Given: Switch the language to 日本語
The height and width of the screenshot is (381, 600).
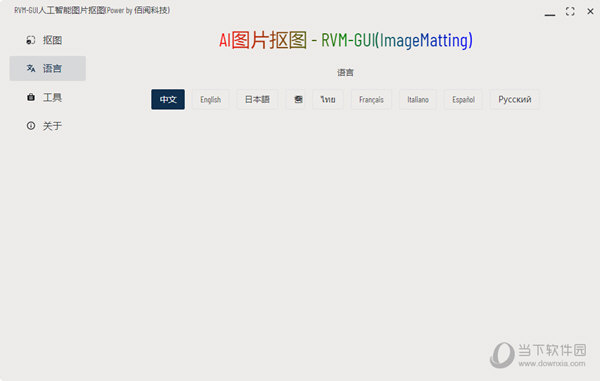Looking at the screenshot, I should coord(257,99).
